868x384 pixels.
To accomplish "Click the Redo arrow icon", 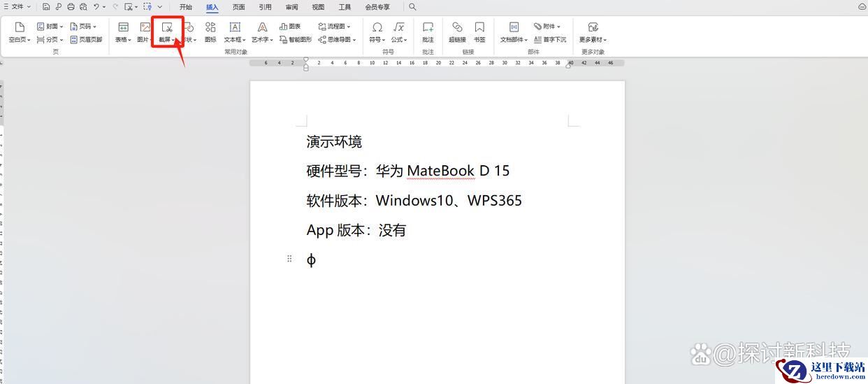I will pos(115,7).
